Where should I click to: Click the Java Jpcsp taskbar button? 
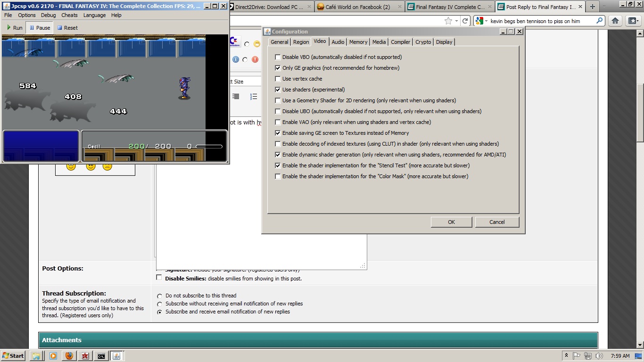click(117, 356)
